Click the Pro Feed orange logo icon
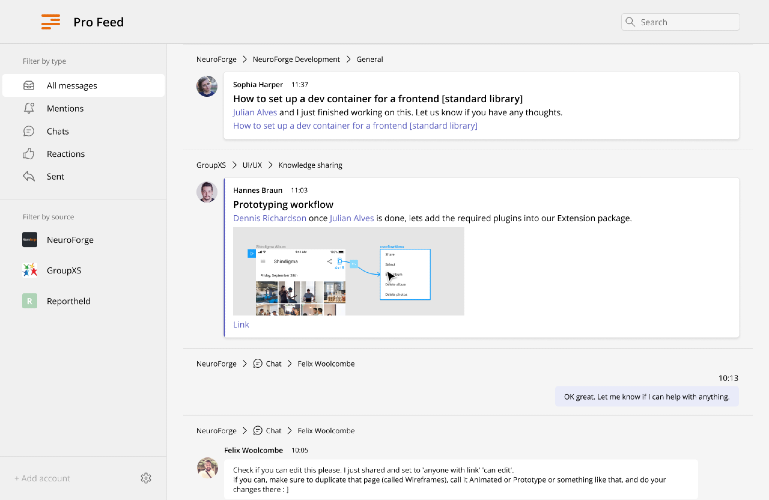This screenshot has height=500, width=769. tap(51, 22)
